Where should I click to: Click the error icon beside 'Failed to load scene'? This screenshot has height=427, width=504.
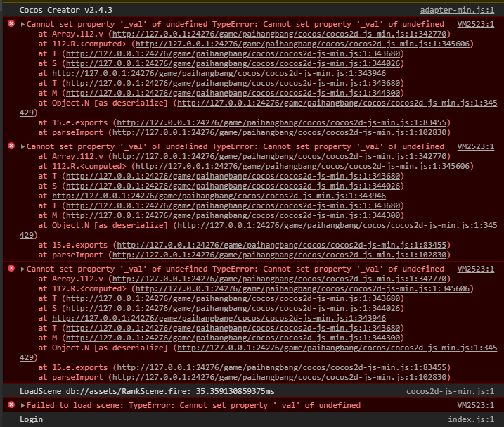(x=11, y=404)
